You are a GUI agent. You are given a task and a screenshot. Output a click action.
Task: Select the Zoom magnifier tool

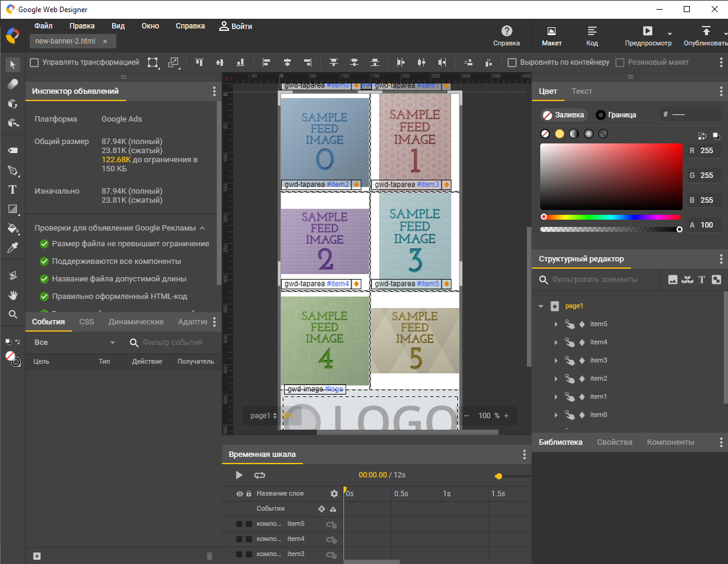point(13,314)
